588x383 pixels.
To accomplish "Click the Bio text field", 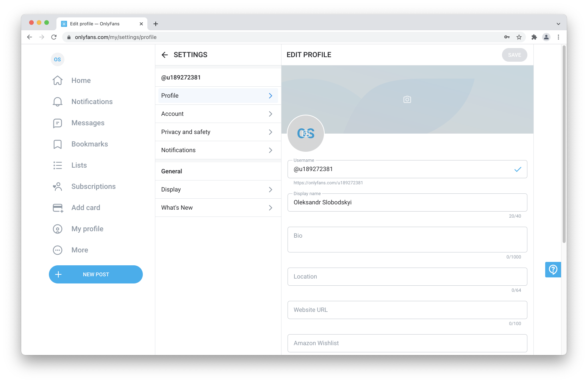I will pos(407,240).
